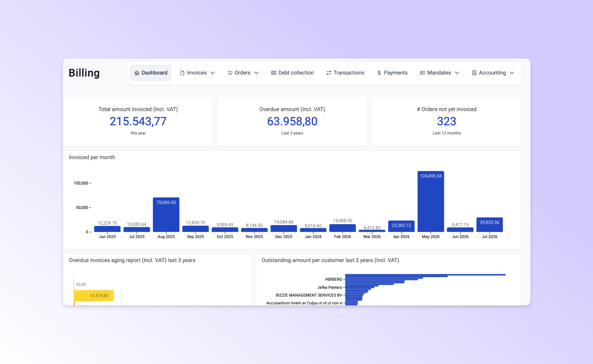The width and height of the screenshot is (593, 364).
Task: Click the ledger icon beside Accounting
Action: point(474,73)
